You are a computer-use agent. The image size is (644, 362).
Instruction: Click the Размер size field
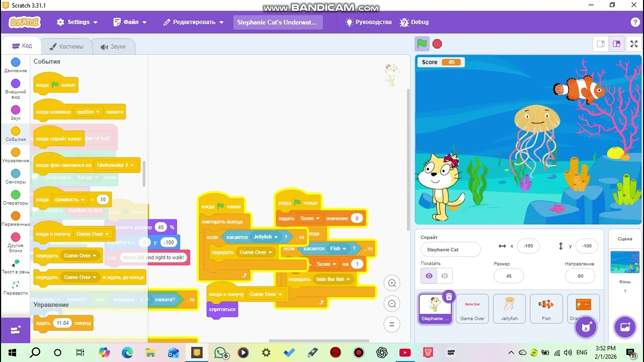509,276
